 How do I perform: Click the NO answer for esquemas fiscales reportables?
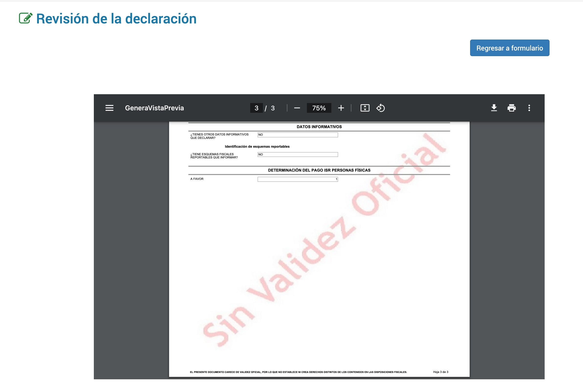[298, 155]
